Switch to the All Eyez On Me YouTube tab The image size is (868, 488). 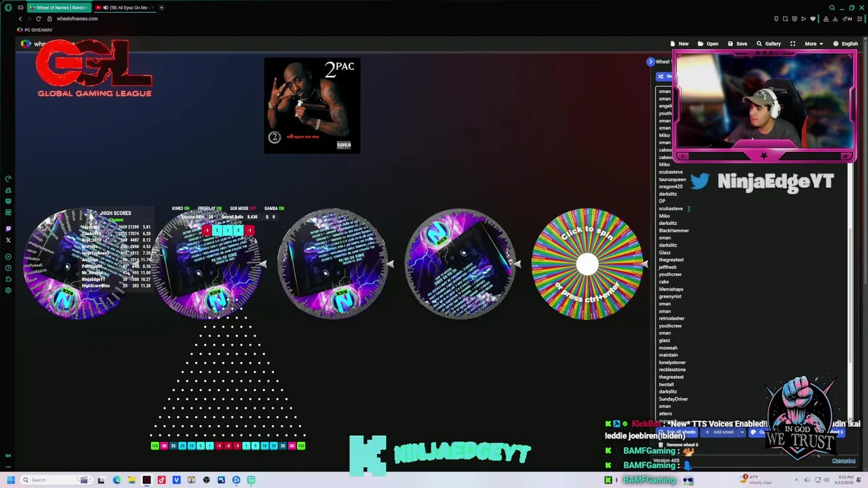tap(125, 7)
